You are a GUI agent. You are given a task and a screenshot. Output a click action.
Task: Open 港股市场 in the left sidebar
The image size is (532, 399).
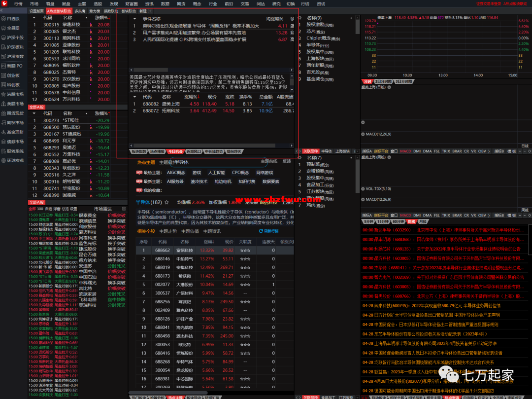(x=13, y=94)
